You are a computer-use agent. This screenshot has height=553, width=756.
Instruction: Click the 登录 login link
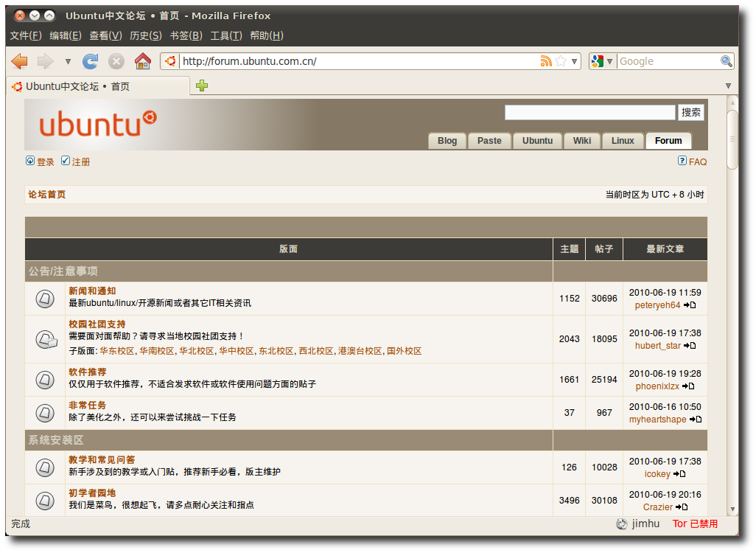(46, 162)
